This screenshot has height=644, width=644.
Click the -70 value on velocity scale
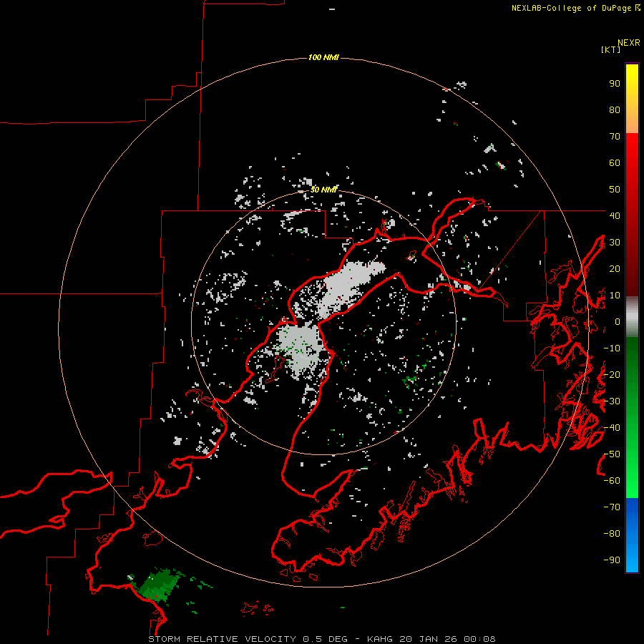click(x=612, y=507)
